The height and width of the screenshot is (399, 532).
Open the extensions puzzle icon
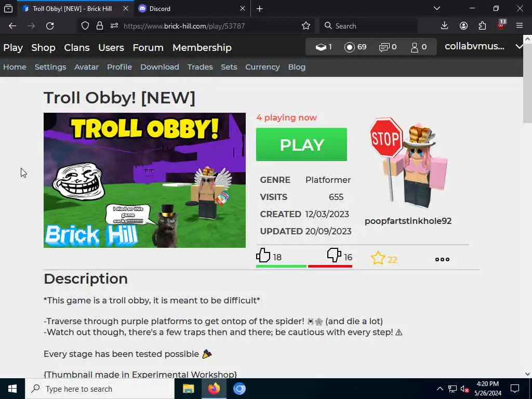click(482, 26)
